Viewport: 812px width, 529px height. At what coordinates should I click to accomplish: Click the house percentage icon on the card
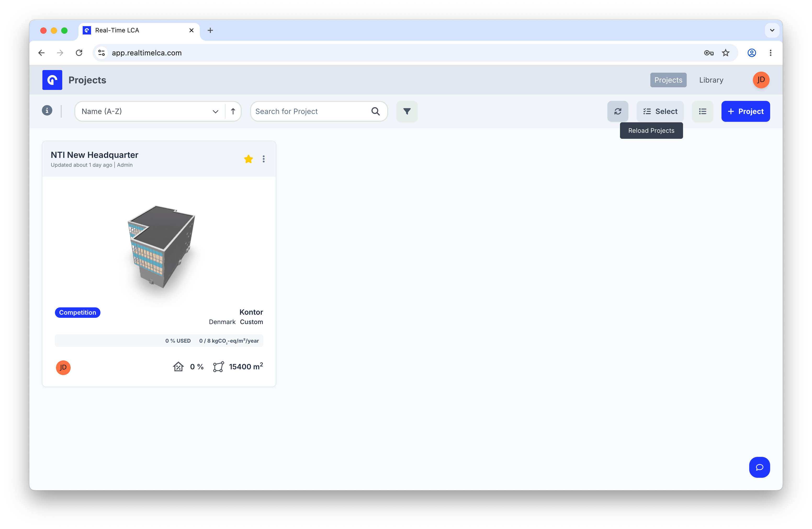178,366
